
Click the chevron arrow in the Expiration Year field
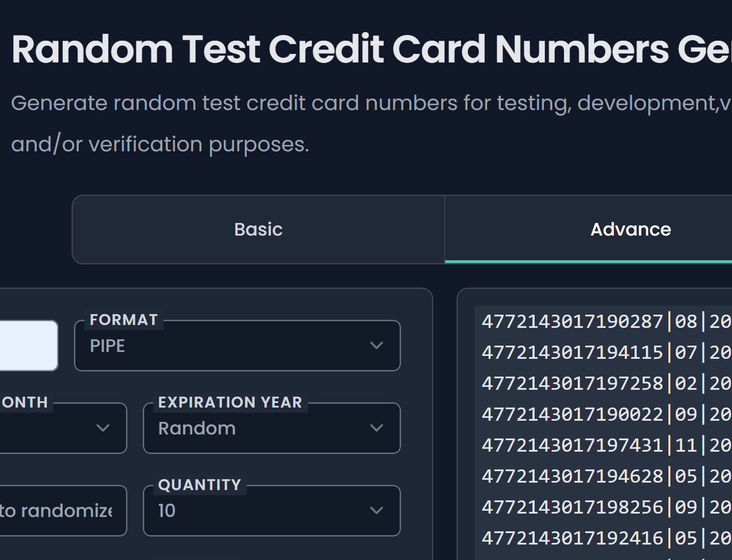pyautogui.click(x=376, y=428)
